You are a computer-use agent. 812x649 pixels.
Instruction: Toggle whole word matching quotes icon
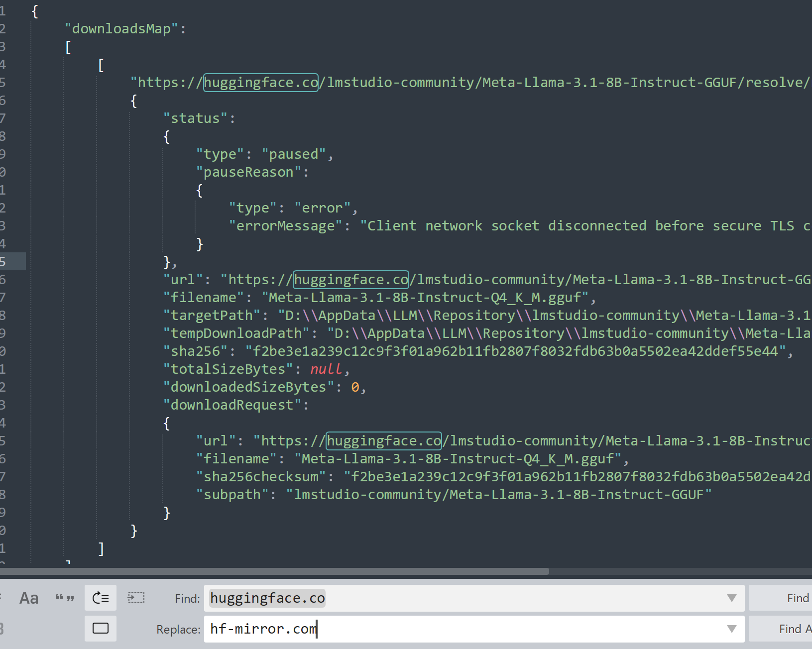coord(65,598)
